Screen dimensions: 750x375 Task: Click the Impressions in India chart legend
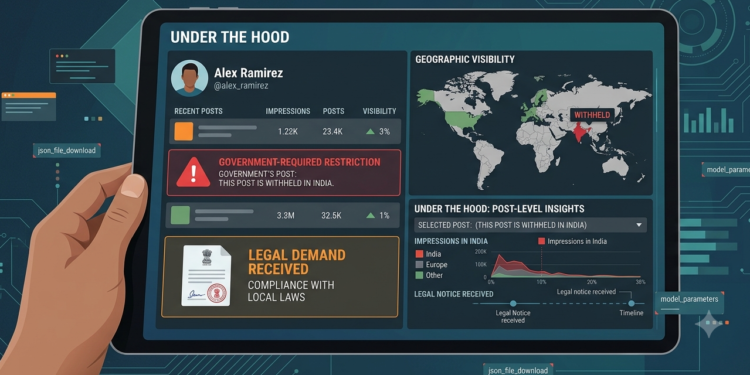click(x=573, y=242)
